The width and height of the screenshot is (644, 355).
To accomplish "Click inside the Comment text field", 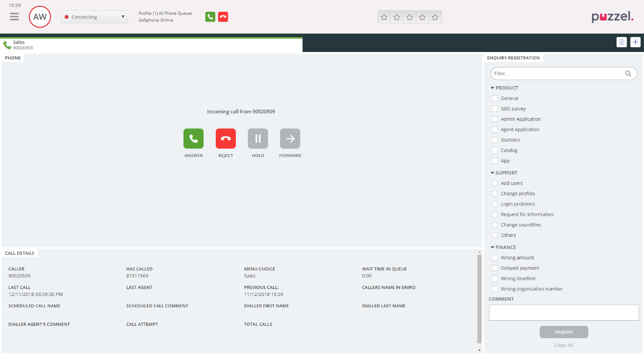I will [x=563, y=312].
